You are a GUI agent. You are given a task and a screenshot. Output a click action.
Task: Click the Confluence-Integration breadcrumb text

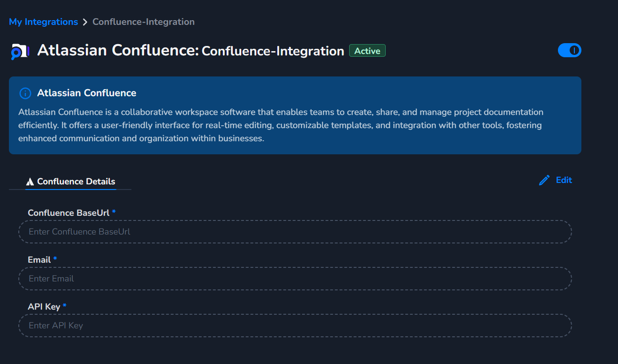tap(144, 22)
